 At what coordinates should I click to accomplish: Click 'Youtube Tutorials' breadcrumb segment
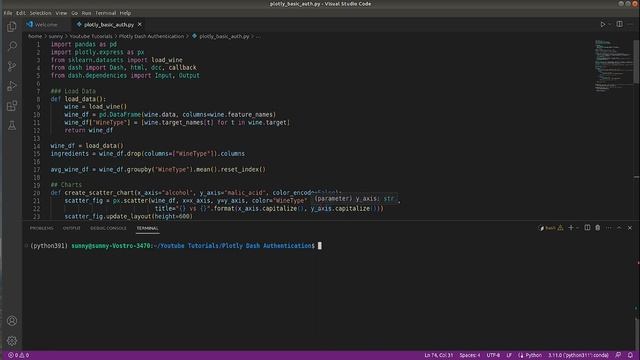pos(91,36)
